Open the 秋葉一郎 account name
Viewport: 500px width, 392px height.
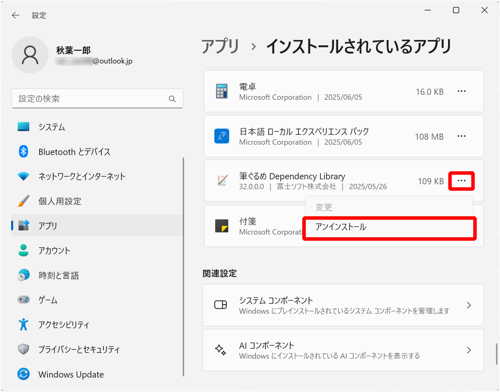[73, 50]
